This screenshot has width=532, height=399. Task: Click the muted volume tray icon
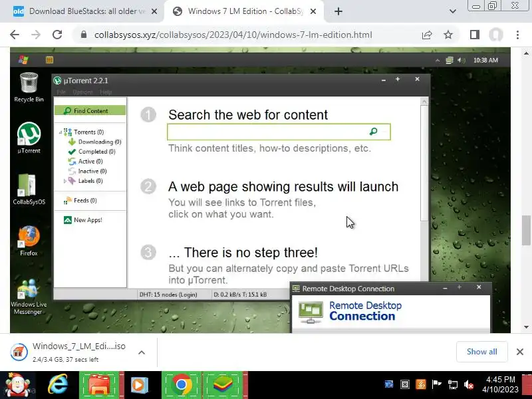[x=469, y=385]
